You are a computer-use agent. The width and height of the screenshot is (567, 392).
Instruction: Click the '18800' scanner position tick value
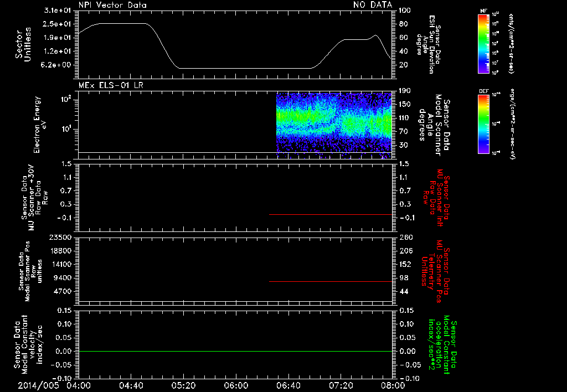click(x=60, y=251)
